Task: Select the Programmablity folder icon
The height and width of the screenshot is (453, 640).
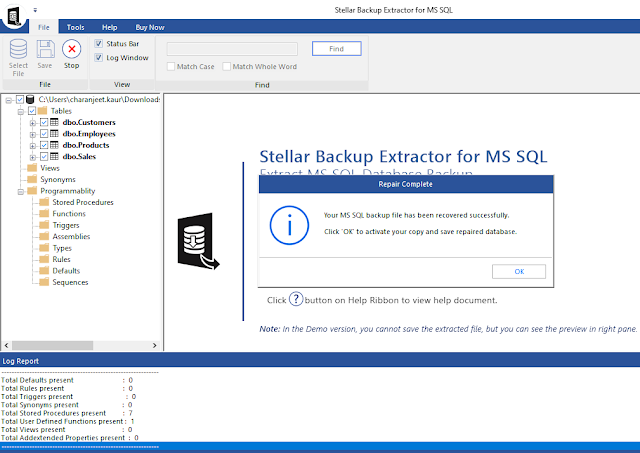Action: 32,191
